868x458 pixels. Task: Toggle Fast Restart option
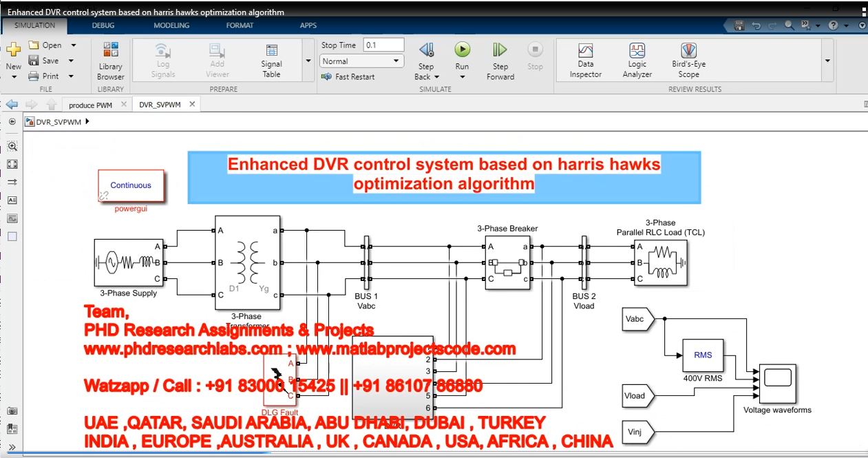(x=348, y=77)
